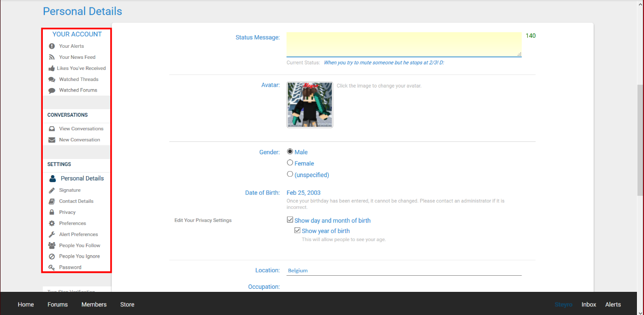Image resolution: width=644 pixels, height=315 pixels.
Task: Open Contact Details settings
Action: [76, 201]
